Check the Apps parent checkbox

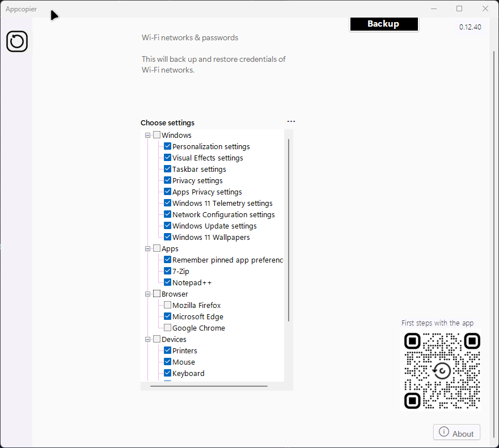(x=157, y=248)
